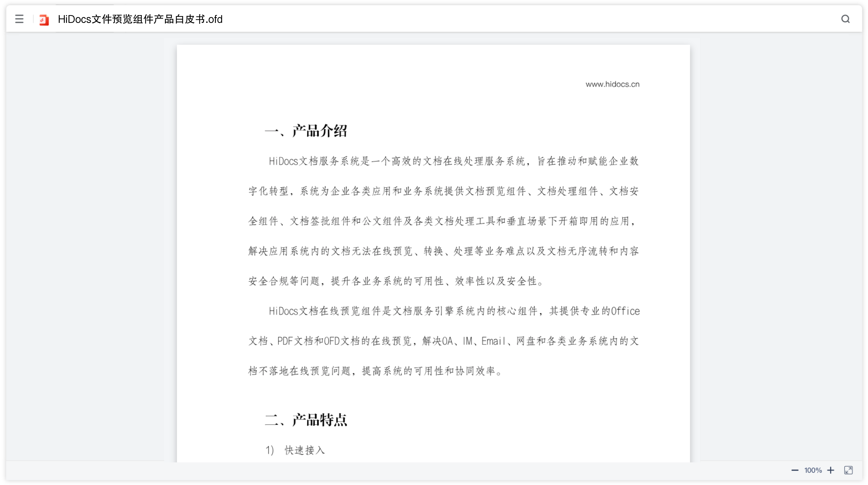The width and height of the screenshot is (868, 485).
Task: Open the document search magnifier
Action: (x=845, y=19)
